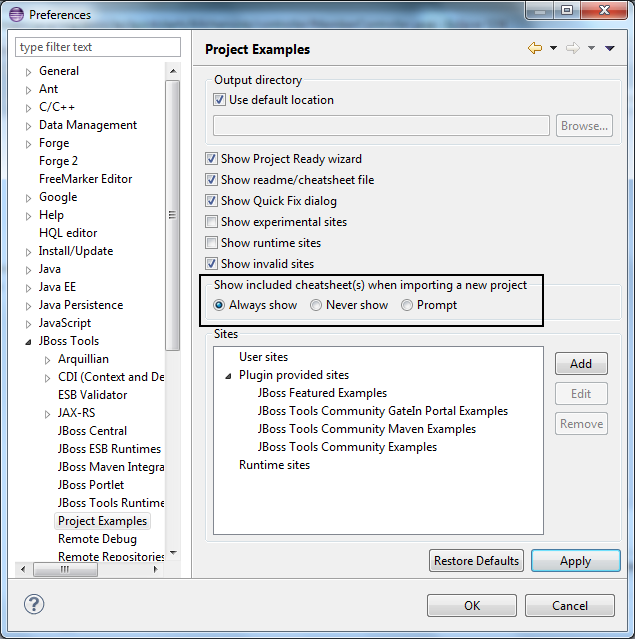Click the Add site button
The image size is (635, 639).
click(x=581, y=364)
